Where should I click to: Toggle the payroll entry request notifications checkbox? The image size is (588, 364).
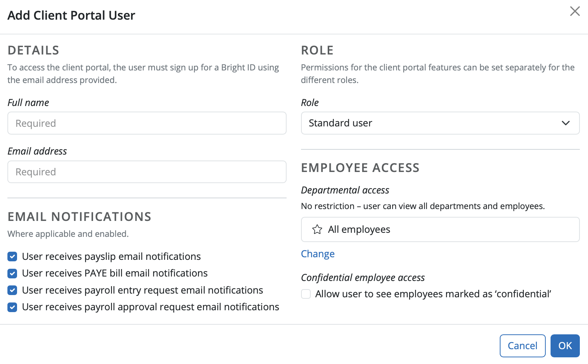click(x=12, y=290)
